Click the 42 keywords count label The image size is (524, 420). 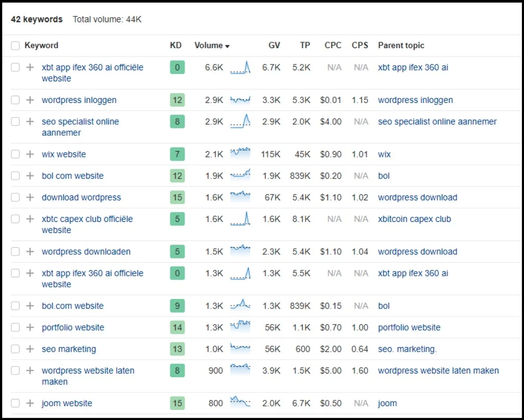point(37,20)
